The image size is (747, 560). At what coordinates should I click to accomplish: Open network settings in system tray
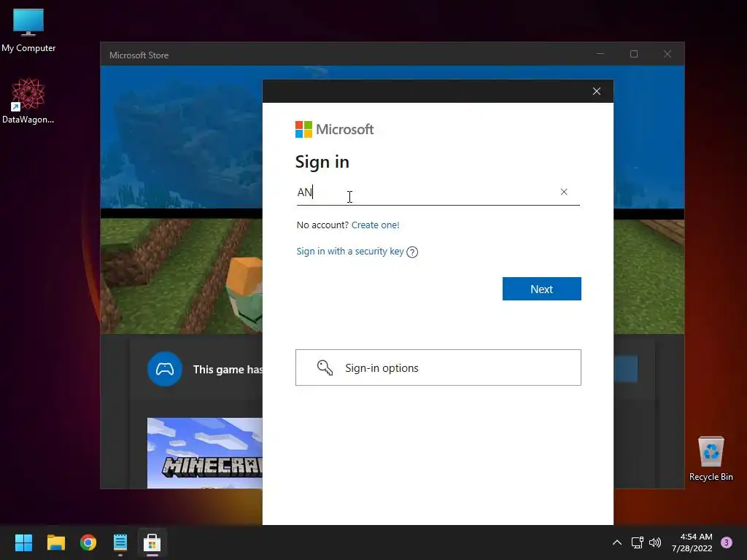[637, 542]
